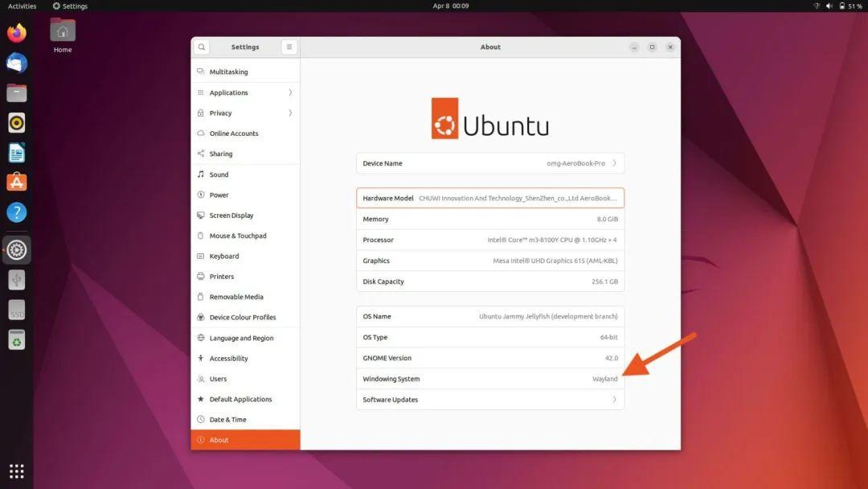Open Firefox from the dock
The width and height of the screenshot is (868, 489).
click(16, 34)
